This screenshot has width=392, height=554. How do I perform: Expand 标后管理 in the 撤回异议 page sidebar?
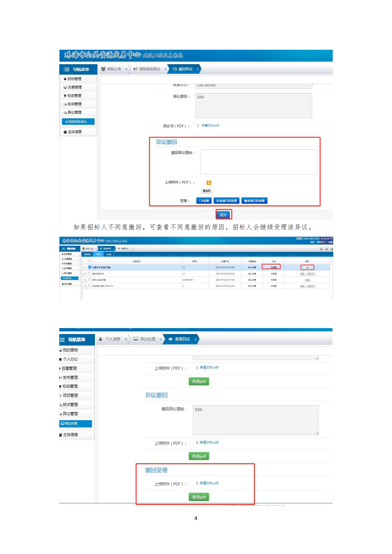click(x=78, y=95)
